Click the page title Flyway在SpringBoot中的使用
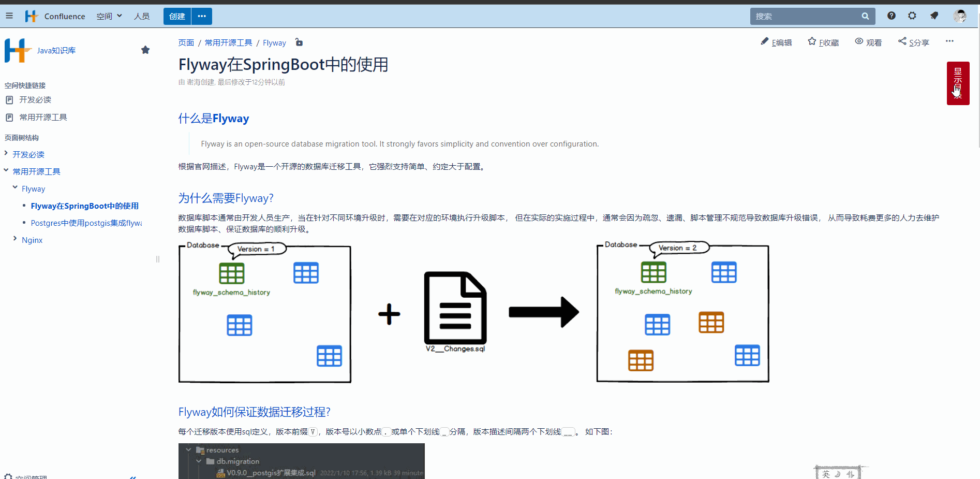980x479 pixels. coord(284,65)
